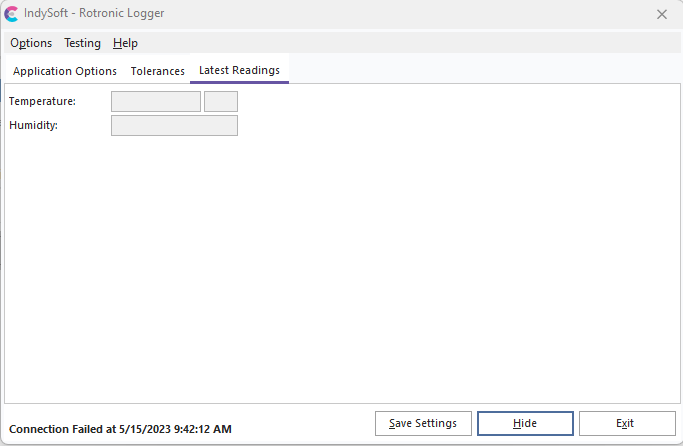Click the small temperature unit box

[220, 101]
